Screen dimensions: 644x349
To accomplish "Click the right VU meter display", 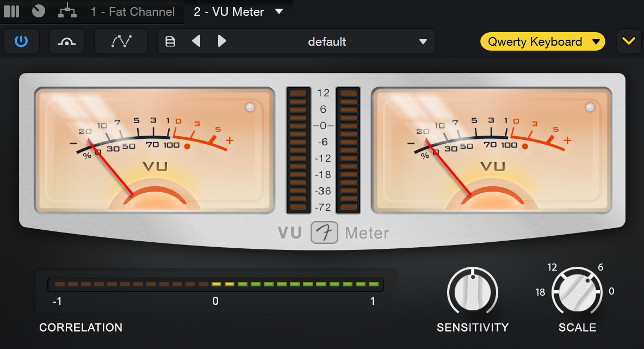I will point(492,150).
